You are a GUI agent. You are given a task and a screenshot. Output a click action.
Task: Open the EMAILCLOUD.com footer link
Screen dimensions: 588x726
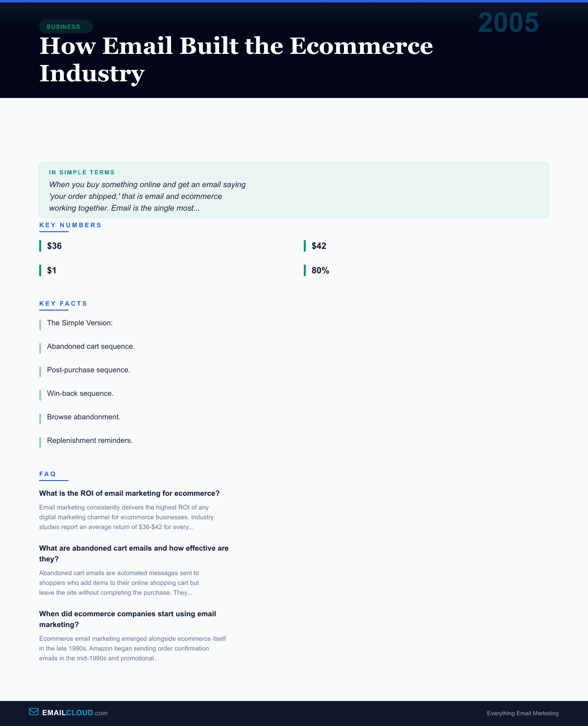tap(74, 713)
